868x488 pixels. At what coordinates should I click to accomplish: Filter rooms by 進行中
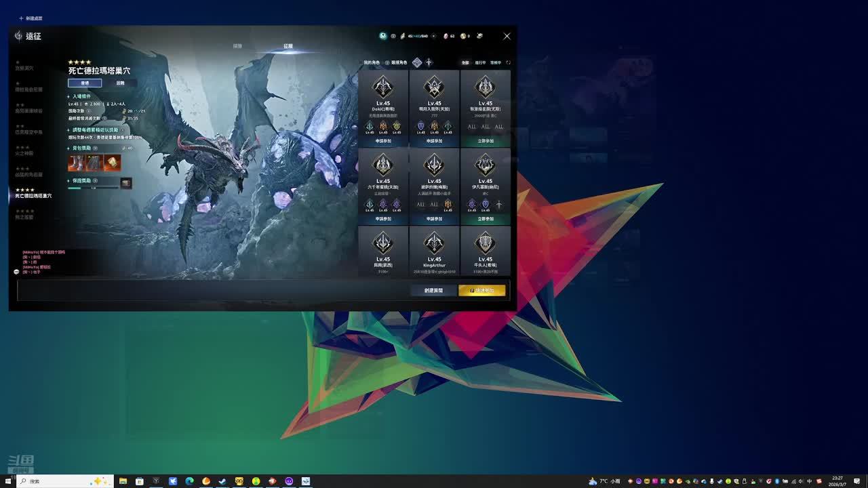pos(480,62)
